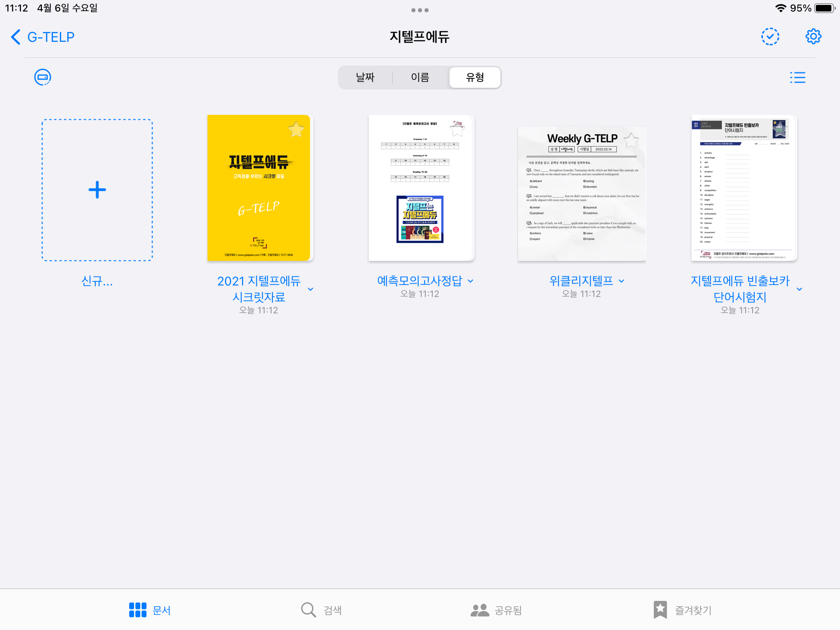
Task: Select the 즐겨찾기 tab in bottom bar
Action: click(x=682, y=610)
